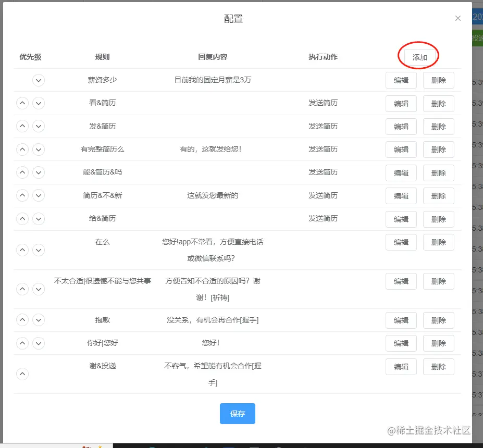Lower priority of 能&简历&吗 rule
Screen dimensions: 483x448
39,172
